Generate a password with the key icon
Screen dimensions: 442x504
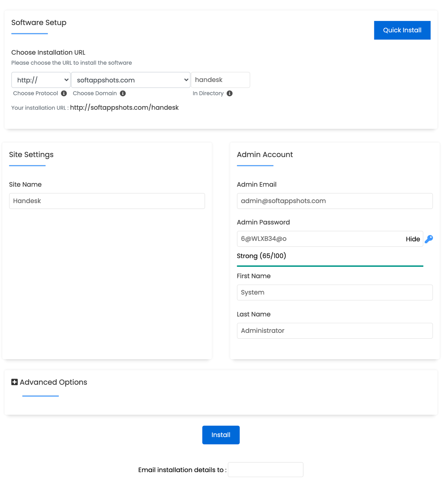pyautogui.click(x=429, y=239)
